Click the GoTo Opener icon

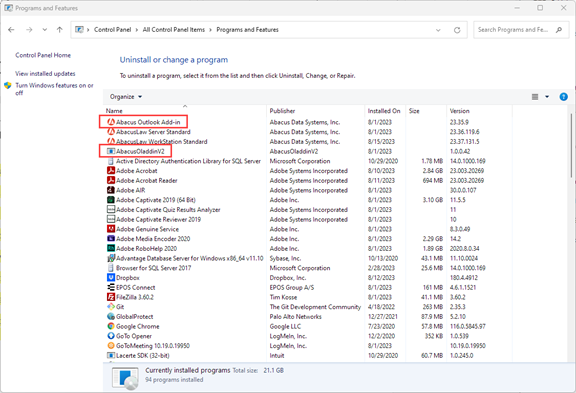pos(111,336)
